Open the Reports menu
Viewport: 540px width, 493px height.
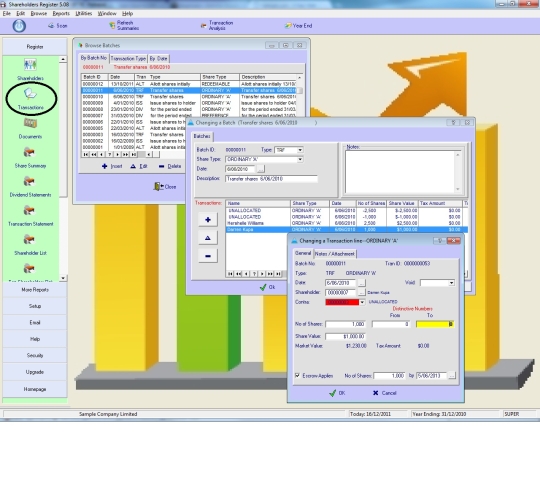(x=61, y=13)
